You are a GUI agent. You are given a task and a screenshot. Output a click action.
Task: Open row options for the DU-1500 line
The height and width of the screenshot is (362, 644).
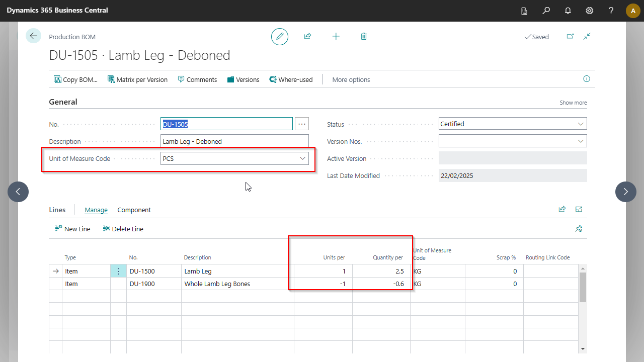click(x=118, y=271)
